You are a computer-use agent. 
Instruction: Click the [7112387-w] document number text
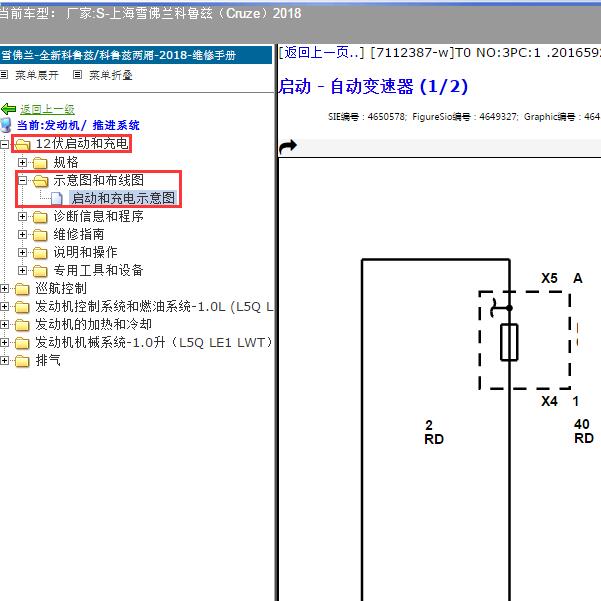click(412, 53)
